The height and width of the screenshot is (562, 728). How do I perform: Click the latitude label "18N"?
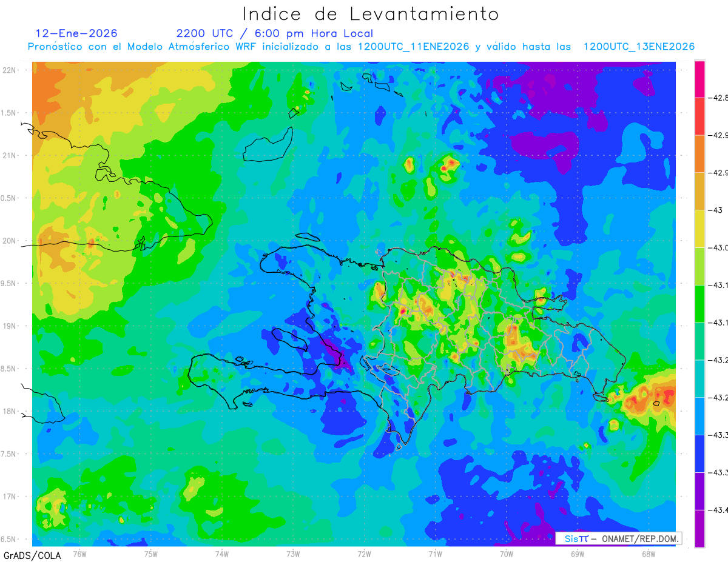click(8, 411)
